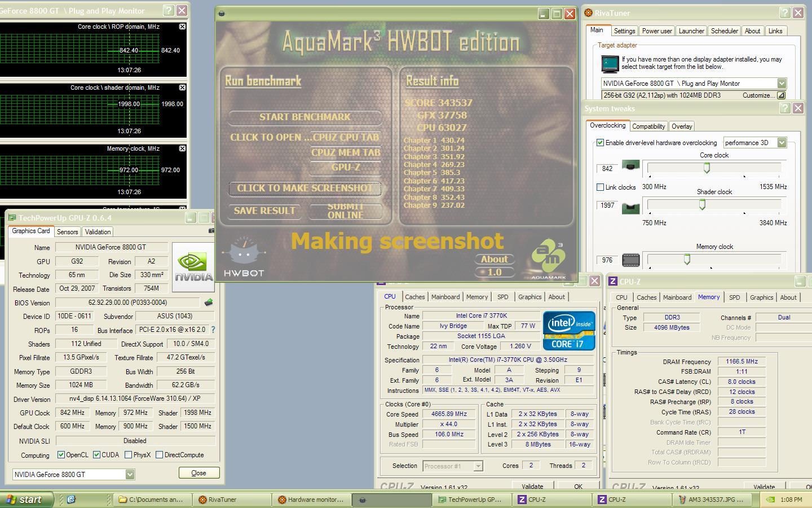Click the Windows start button
Screen dimensions: 812x508
(x=27, y=500)
